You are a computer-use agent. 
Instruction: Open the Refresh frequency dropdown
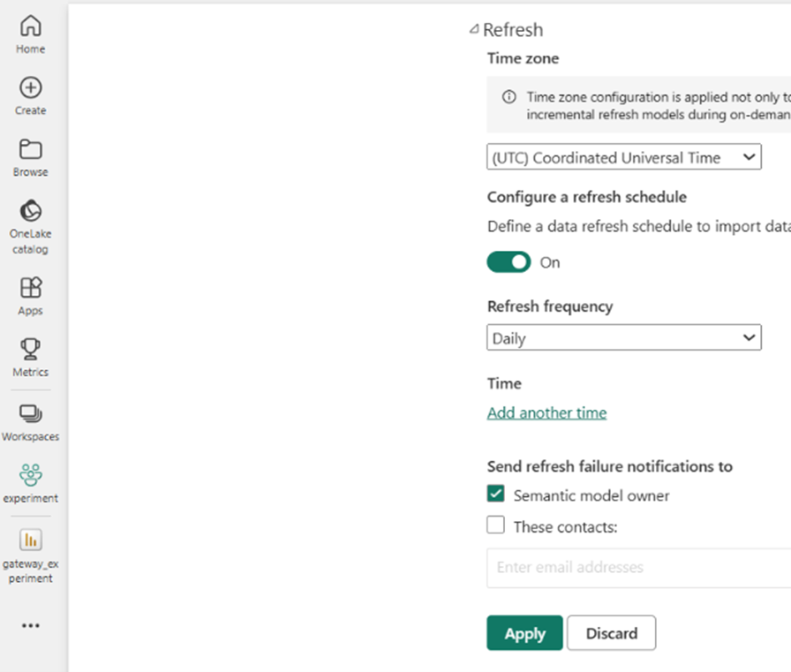coord(623,338)
